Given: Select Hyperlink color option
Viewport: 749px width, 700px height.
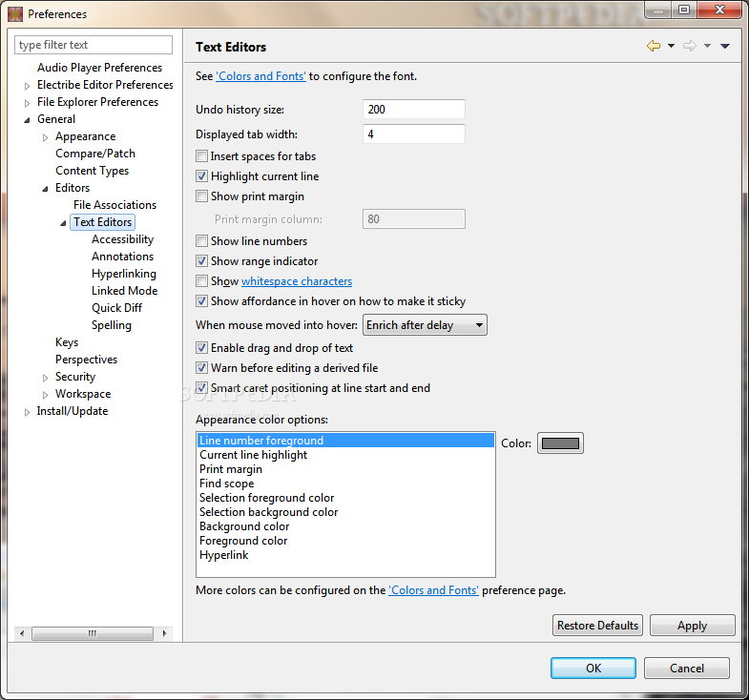Looking at the screenshot, I should pos(345,555).
